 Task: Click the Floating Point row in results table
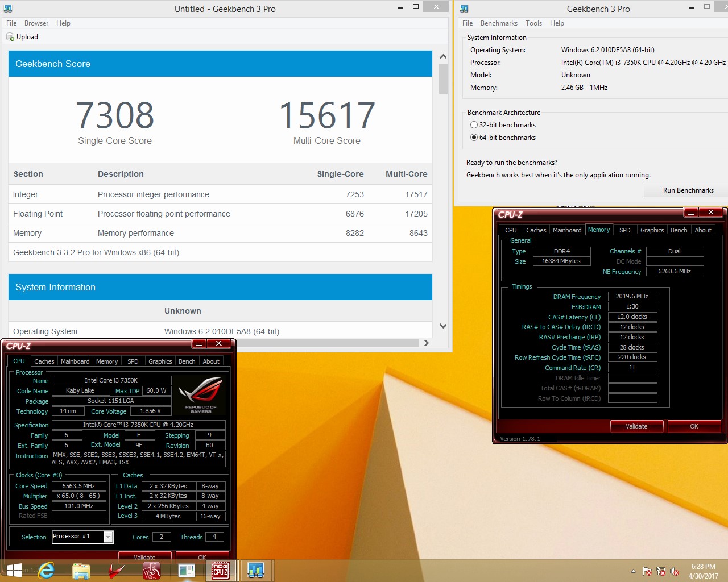(220, 214)
